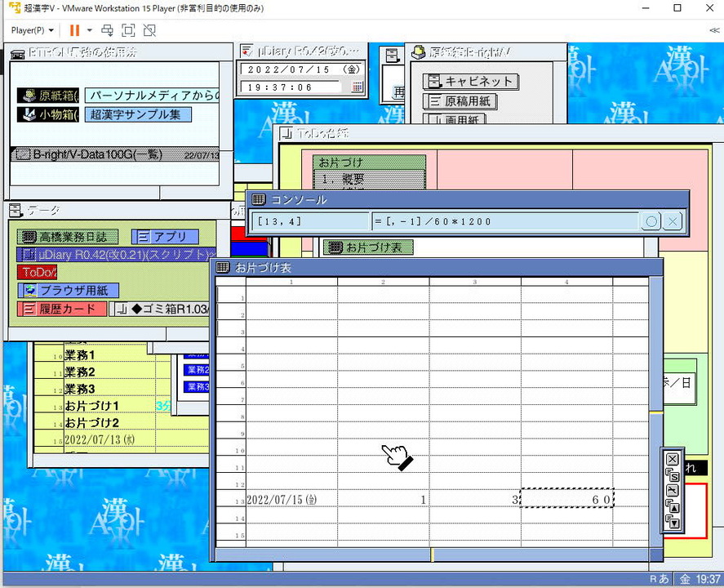Open the red ToDo object in データ window
This screenshot has width=724, height=588.
coord(37,272)
